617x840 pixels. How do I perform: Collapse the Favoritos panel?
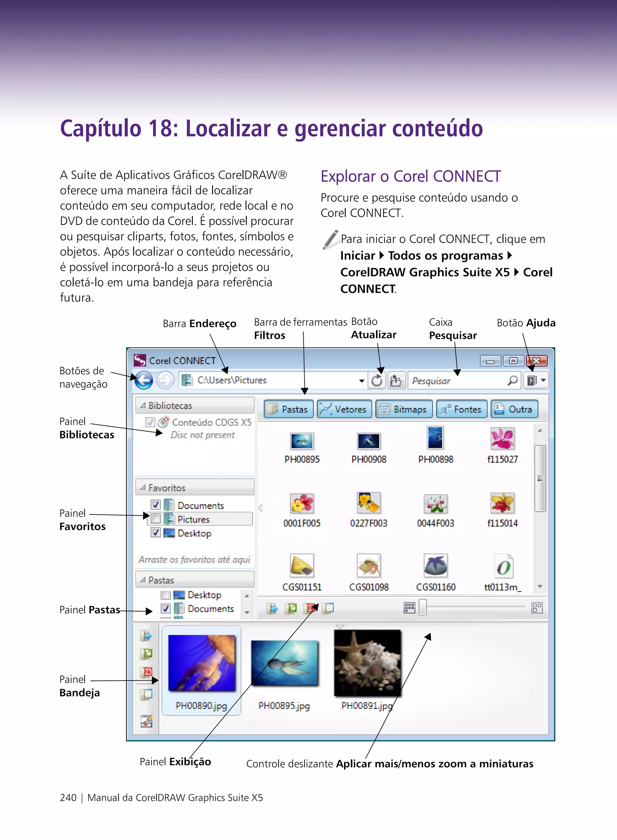143,487
